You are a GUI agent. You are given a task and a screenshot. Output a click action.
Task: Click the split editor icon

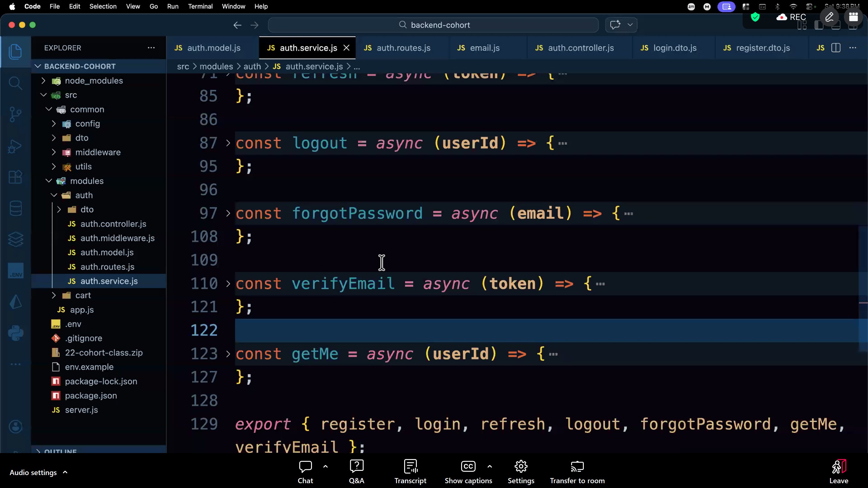click(836, 48)
